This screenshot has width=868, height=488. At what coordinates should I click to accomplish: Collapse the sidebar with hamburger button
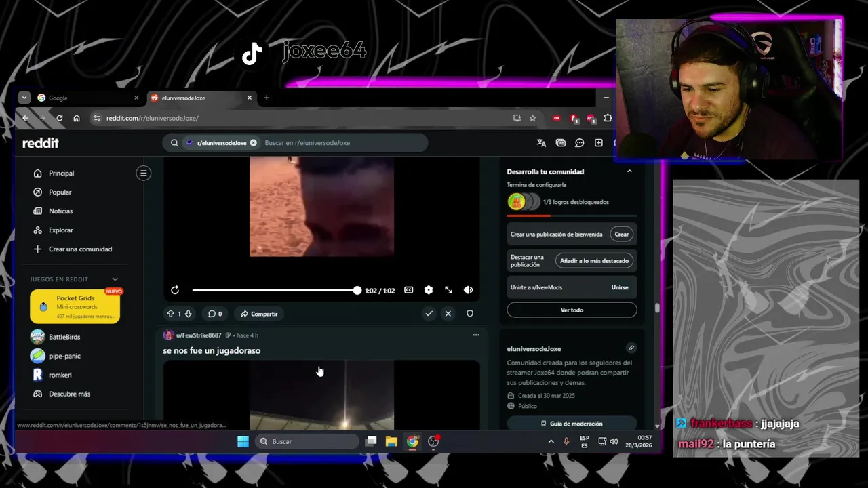(143, 173)
